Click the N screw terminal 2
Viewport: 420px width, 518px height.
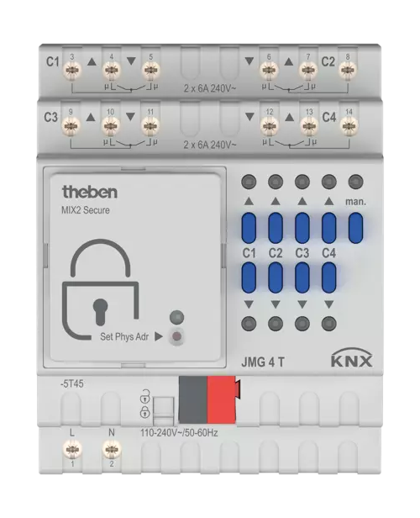pos(112,450)
